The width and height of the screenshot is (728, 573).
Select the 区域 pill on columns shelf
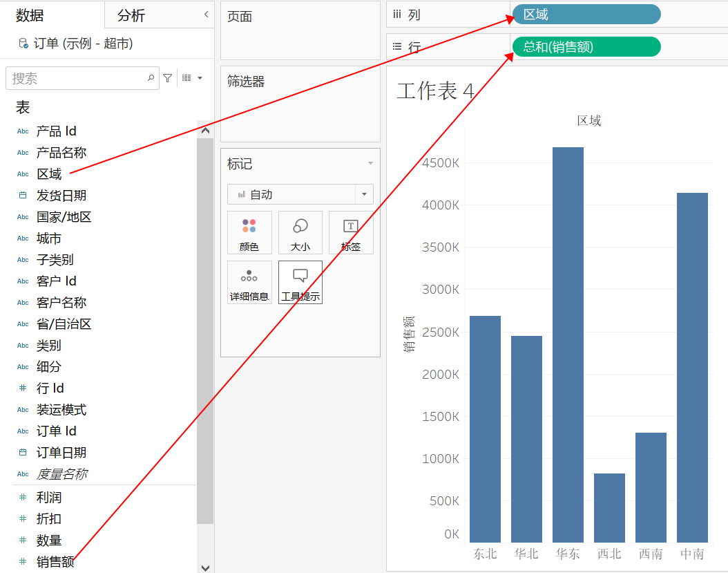click(x=586, y=15)
